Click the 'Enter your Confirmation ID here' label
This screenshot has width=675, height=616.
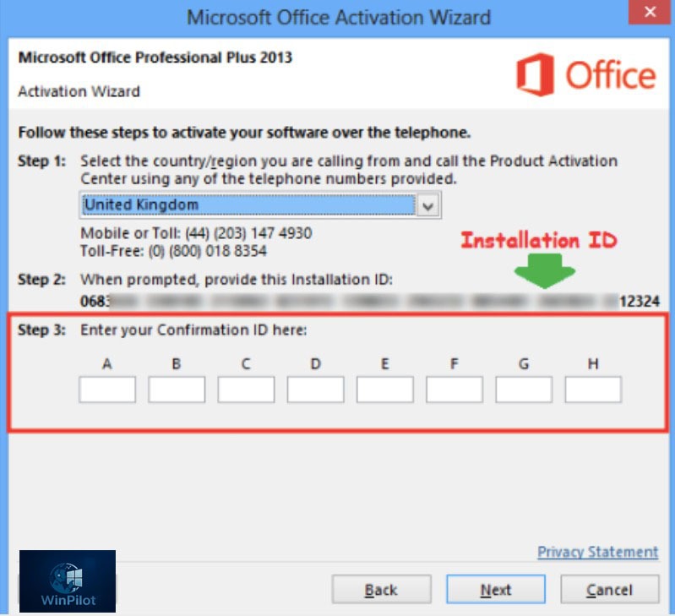(x=193, y=330)
